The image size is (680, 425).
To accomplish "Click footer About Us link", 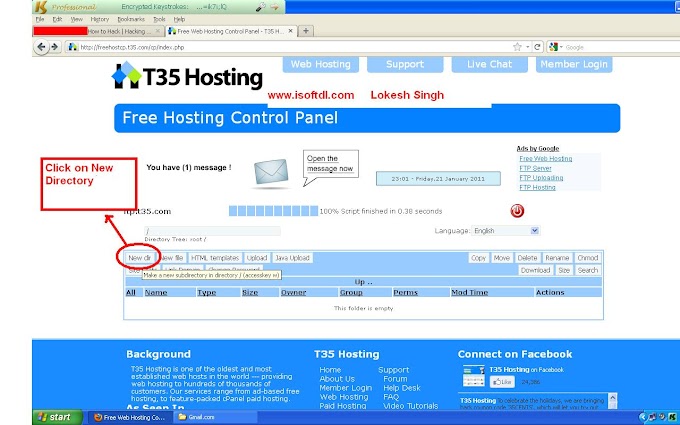I will tap(337, 379).
